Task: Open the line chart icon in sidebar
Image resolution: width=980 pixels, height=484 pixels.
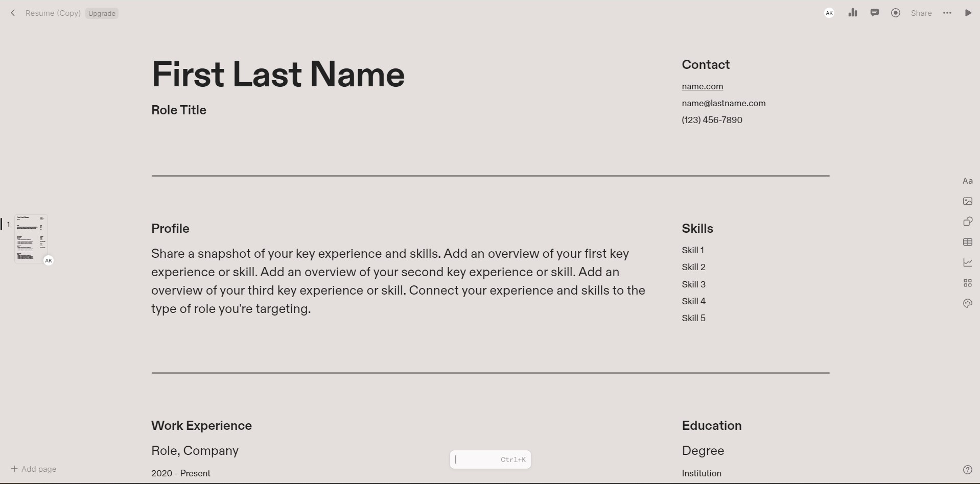Action: pos(968,262)
